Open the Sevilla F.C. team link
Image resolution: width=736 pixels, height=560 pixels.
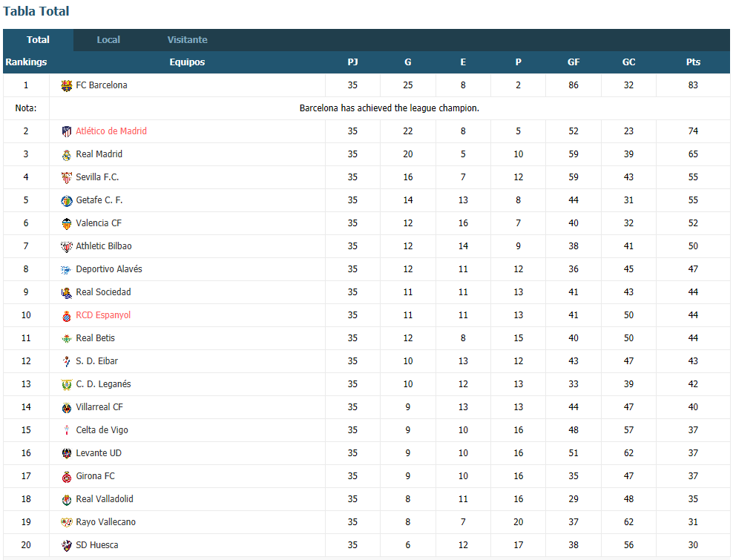coord(97,177)
